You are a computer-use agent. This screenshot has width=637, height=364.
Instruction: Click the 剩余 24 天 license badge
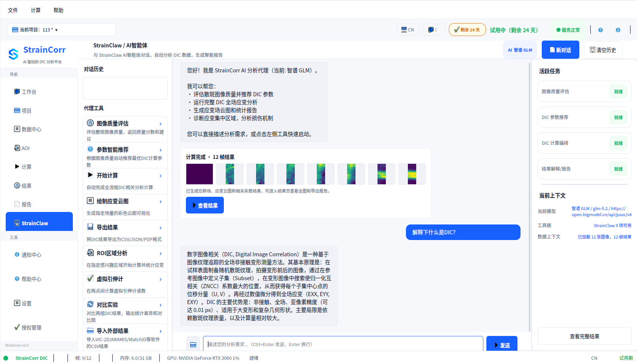[467, 30]
